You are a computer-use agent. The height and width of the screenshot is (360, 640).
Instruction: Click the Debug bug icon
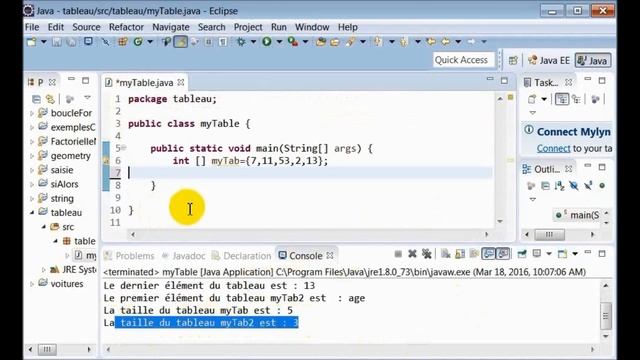(x=241, y=42)
